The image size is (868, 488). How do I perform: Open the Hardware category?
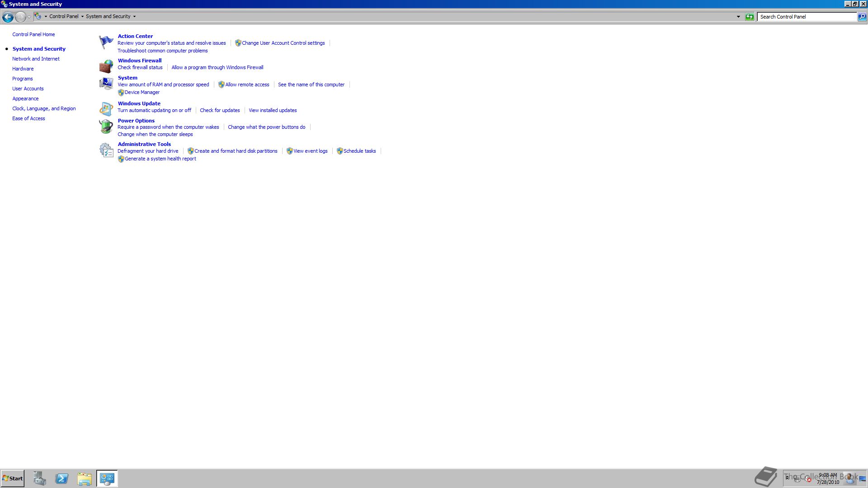point(23,69)
